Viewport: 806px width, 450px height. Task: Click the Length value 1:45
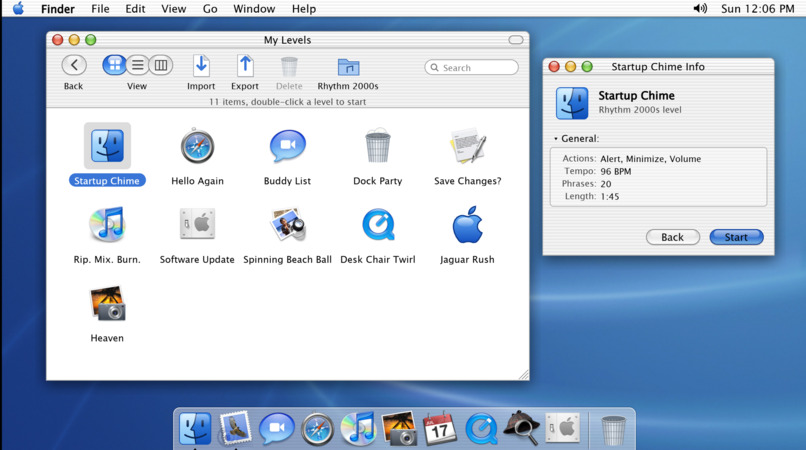pyautogui.click(x=610, y=196)
